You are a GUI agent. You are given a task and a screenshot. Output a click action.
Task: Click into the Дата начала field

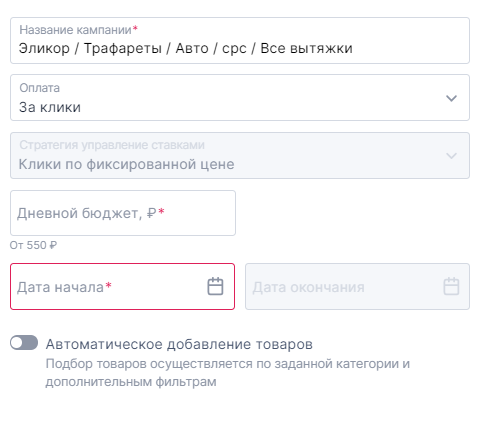[123, 286]
